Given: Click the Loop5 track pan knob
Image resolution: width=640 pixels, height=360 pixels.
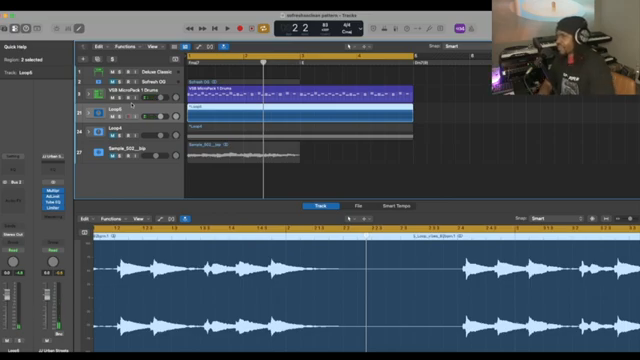Looking at the screenshot, I should [176, 116].
